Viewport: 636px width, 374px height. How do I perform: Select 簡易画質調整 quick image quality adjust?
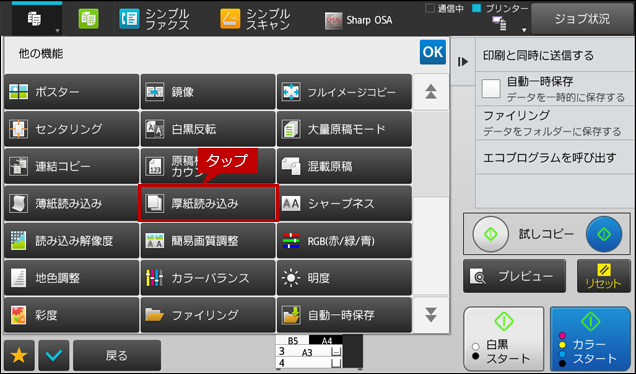(208, 241)
